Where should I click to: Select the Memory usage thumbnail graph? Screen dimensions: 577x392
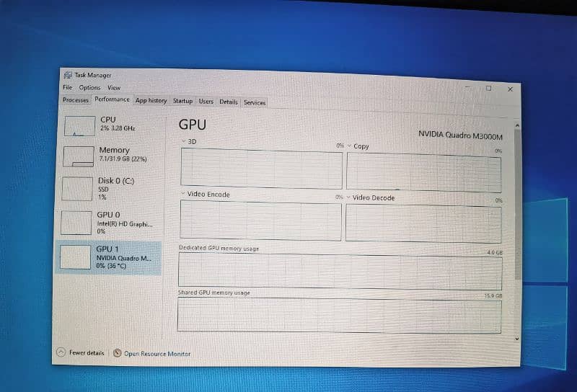point(79,156)
